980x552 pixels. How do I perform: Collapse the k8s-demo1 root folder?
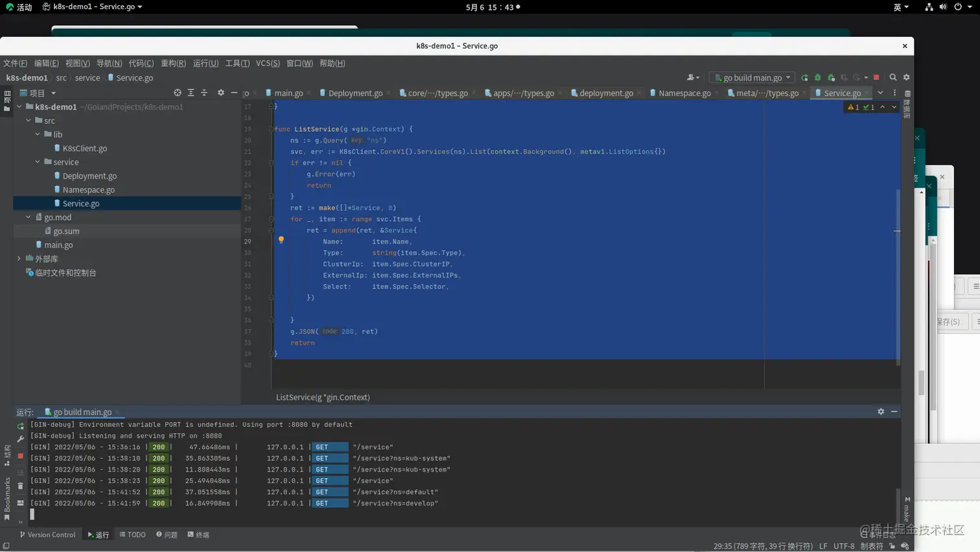coord(19,106)
